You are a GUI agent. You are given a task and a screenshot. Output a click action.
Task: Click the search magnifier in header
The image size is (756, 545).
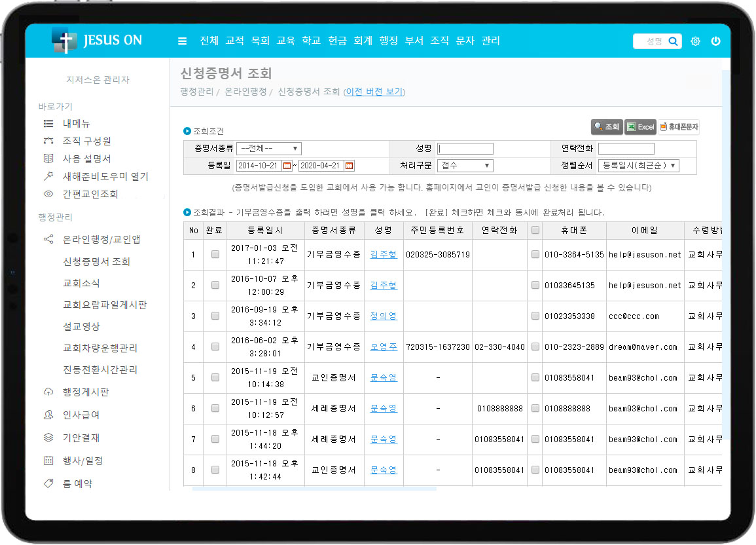pyautogui.click(x=672, y=41)
